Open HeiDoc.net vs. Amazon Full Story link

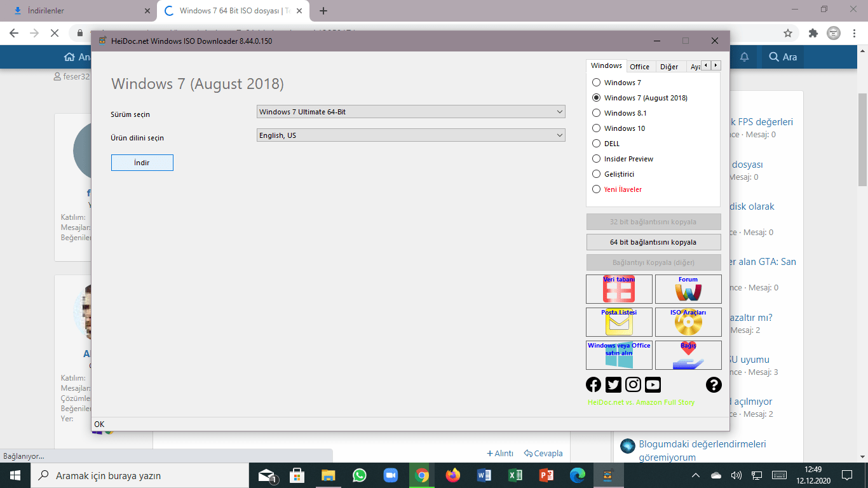coord(641,402)
